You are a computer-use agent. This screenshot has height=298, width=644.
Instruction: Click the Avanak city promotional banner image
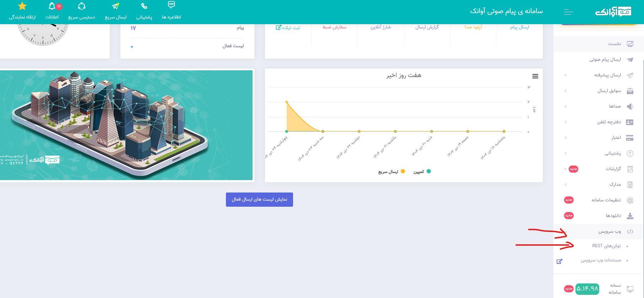click(x=126, y=125)
